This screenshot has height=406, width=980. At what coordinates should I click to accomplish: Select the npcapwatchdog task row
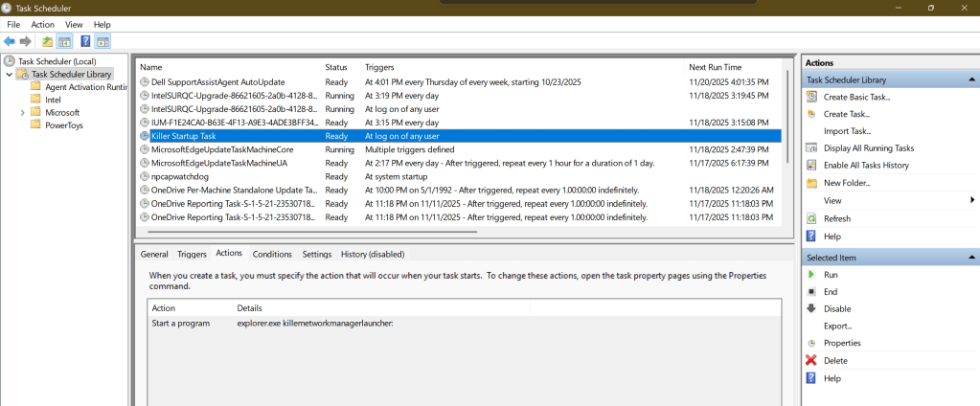pyautogui.click(x=180, y=177)
